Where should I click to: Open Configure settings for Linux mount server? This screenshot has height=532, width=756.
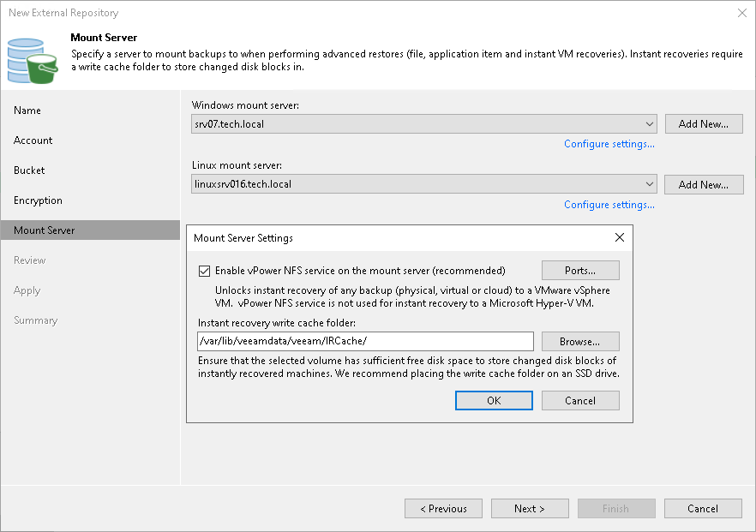[609, 205]
